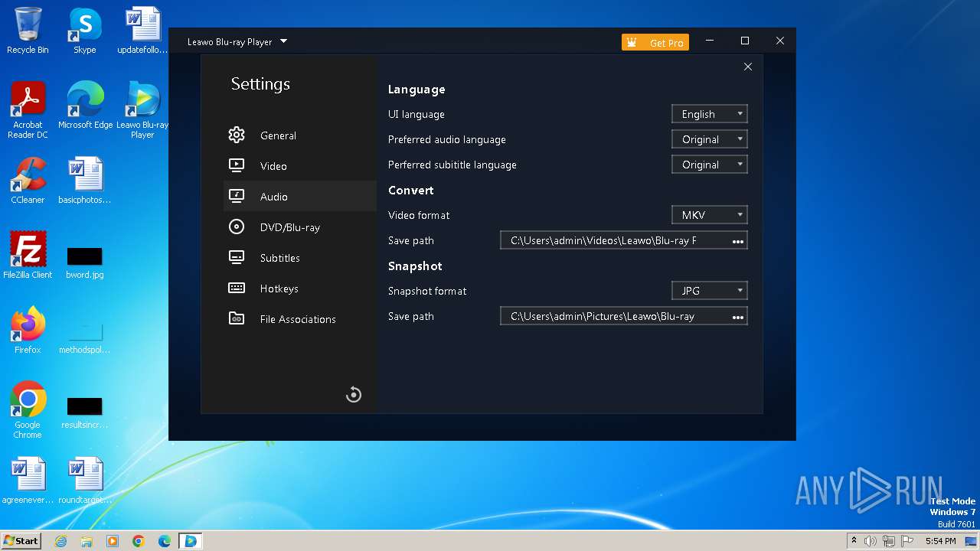Viewport: 980px width, 551px height.
Task: Click the General gear icon in Settings
Action: tap(237, 135)
